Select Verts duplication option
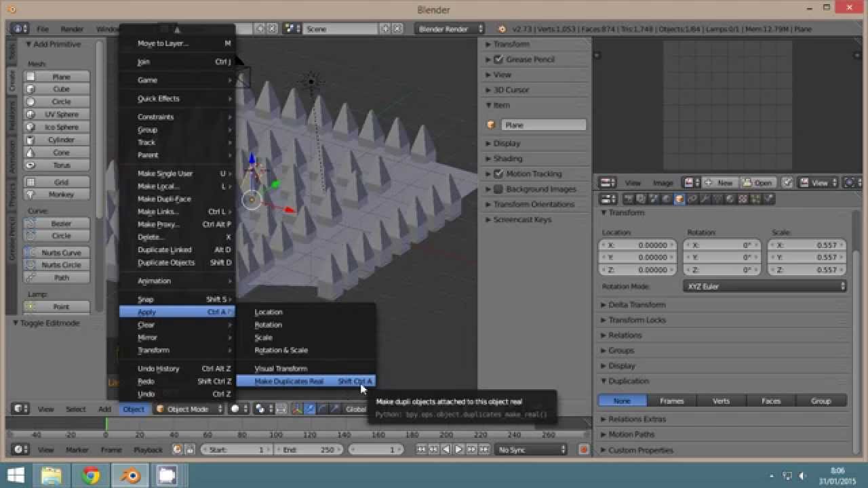 tap(721, 401)
